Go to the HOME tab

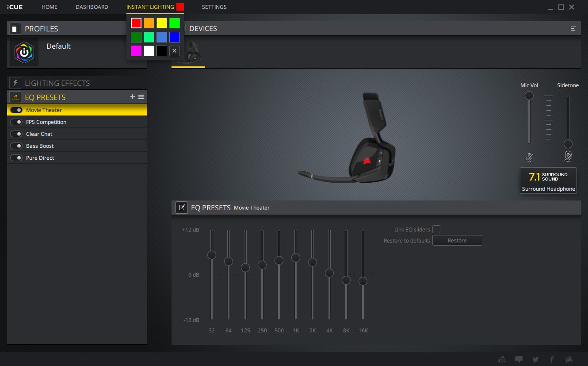(50, 7)
